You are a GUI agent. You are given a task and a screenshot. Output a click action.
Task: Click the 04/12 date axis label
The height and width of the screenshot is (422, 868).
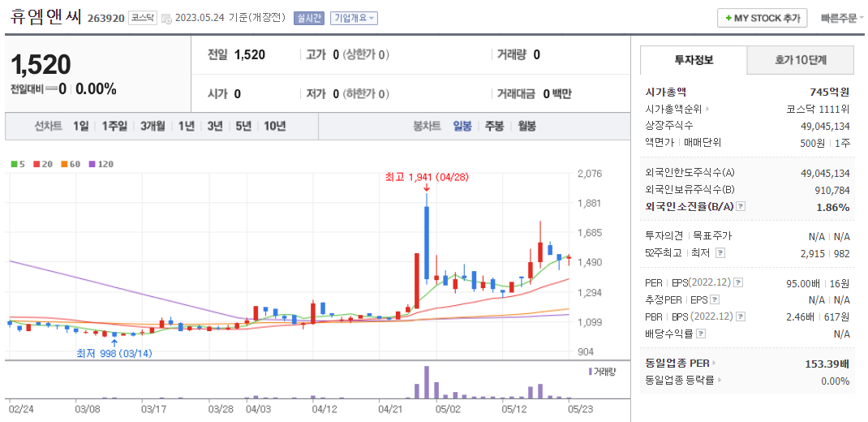(x=324, y=410)
